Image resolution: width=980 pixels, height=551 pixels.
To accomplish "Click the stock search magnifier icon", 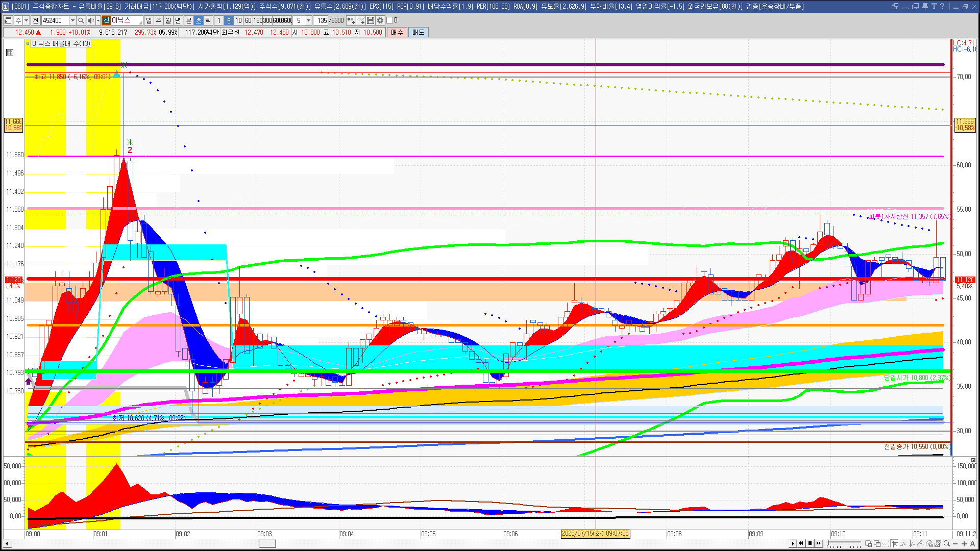I will point(81,20).
